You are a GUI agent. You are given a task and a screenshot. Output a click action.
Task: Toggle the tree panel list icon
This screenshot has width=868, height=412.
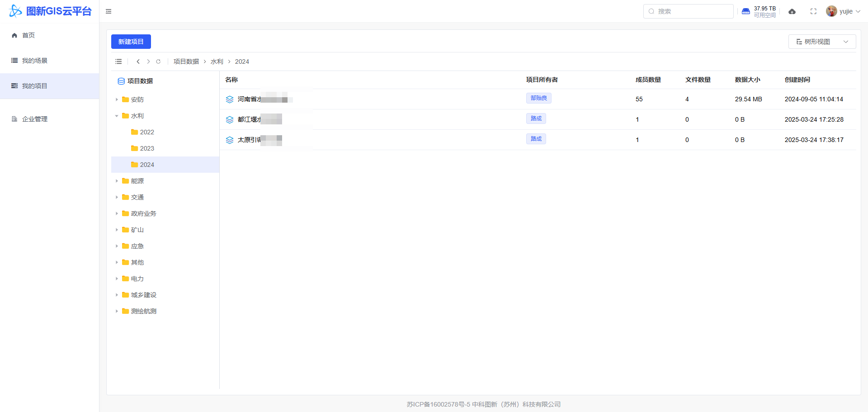pos(118,62)
